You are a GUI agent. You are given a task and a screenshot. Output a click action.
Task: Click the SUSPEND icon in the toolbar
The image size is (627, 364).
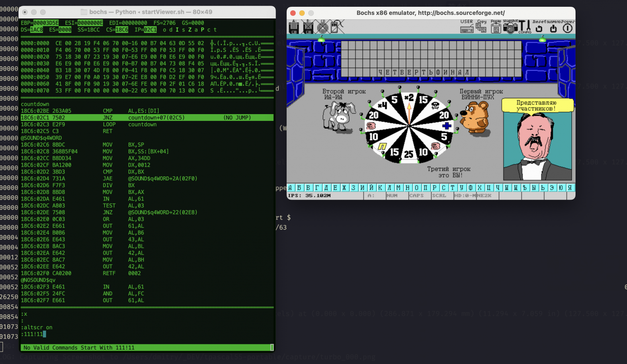pyautogui.click(x=553, y=28)
